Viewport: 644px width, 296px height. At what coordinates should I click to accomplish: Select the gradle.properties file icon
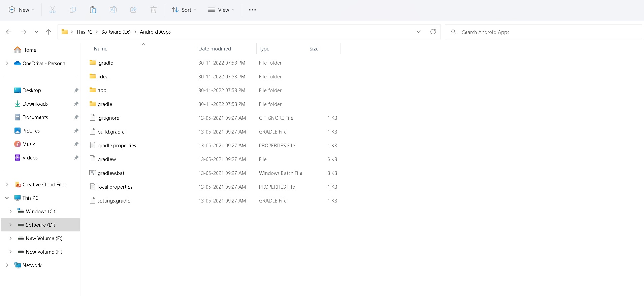point(93,145)
